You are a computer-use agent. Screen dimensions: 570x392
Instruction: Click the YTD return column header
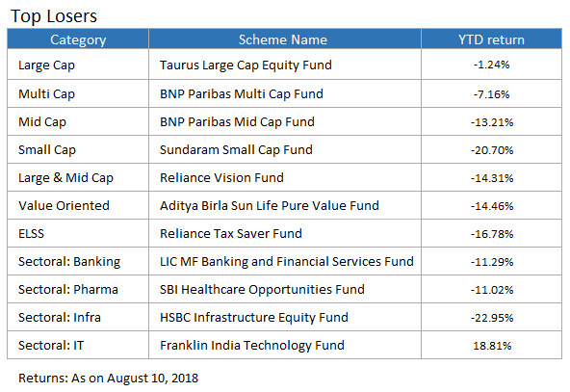coord(491,39)
